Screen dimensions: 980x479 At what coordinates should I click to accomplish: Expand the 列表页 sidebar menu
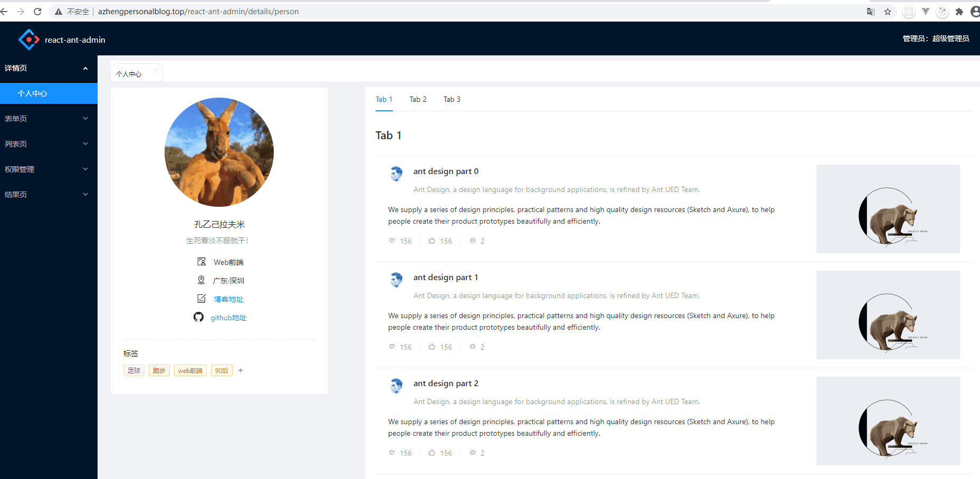[x=49, y=144]
